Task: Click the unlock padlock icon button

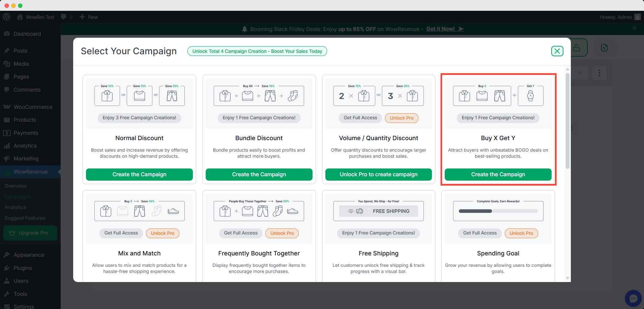Action: pos(577,48)
